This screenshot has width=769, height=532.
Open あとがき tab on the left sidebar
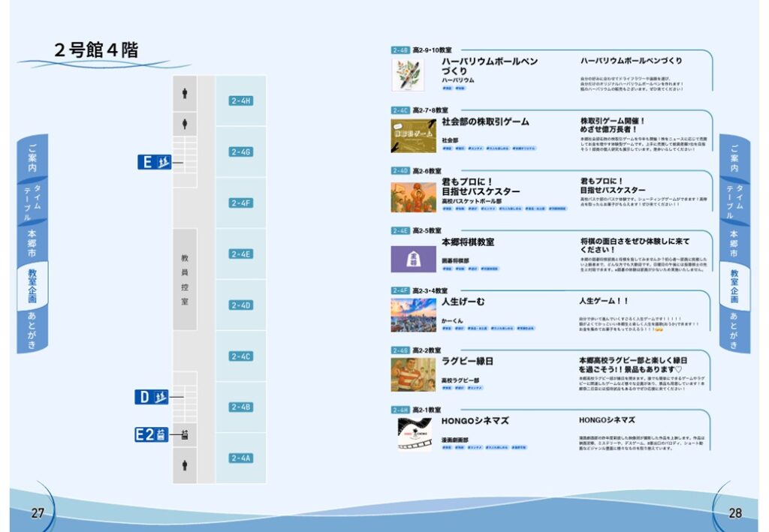click(32, 329)
